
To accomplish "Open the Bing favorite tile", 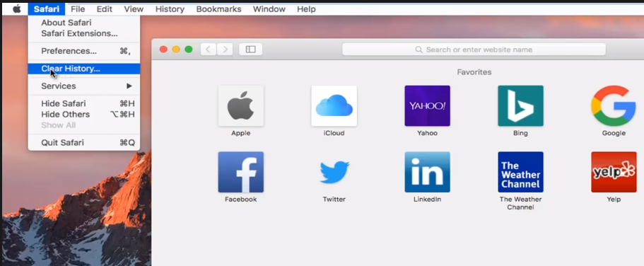I will pyautogui.click(x=520, y=105).
